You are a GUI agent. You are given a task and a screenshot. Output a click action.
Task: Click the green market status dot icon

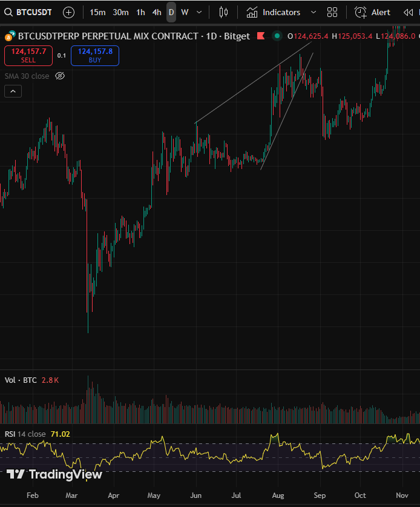(x=277, y=36)
